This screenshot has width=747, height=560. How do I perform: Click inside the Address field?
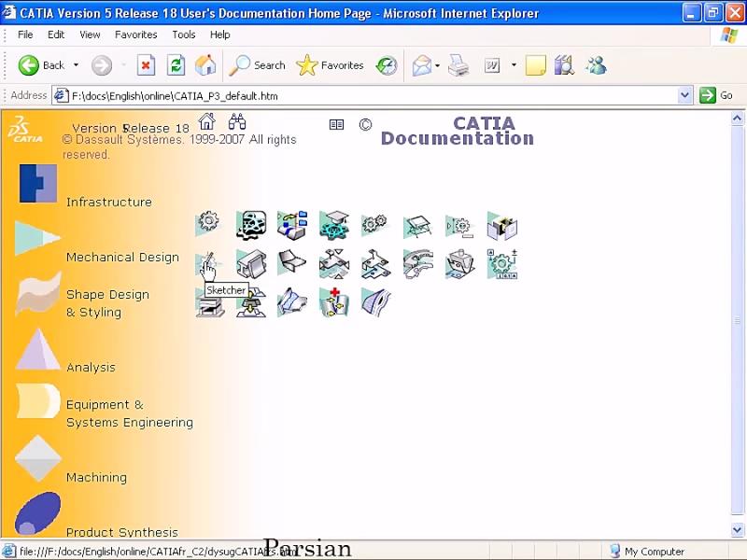373,95
